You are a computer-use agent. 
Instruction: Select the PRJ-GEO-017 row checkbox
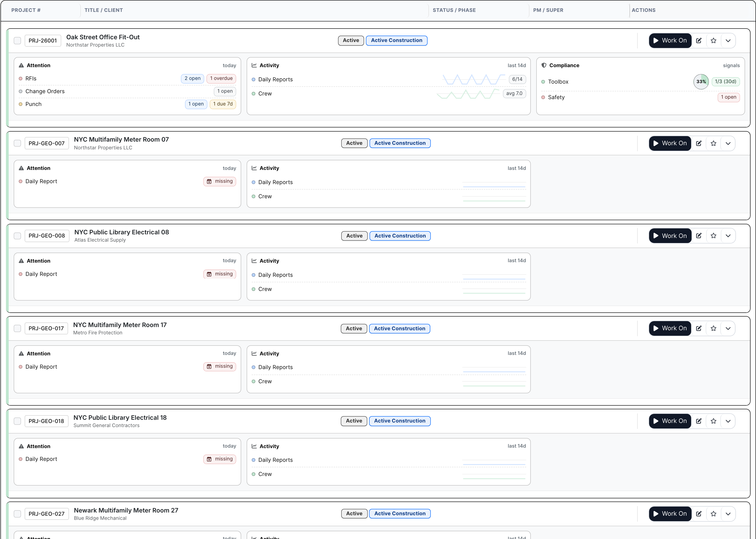click(x=17, y=328)
